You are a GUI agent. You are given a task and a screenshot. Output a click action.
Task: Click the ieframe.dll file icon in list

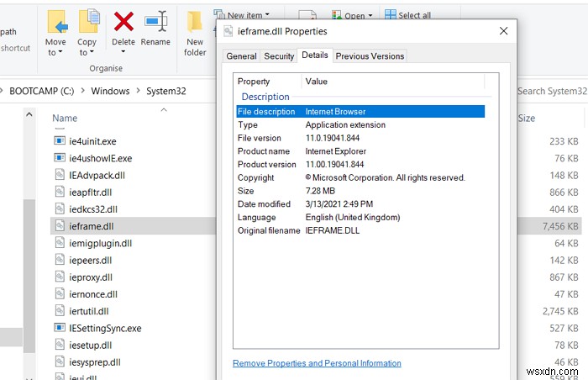point(60,225)
